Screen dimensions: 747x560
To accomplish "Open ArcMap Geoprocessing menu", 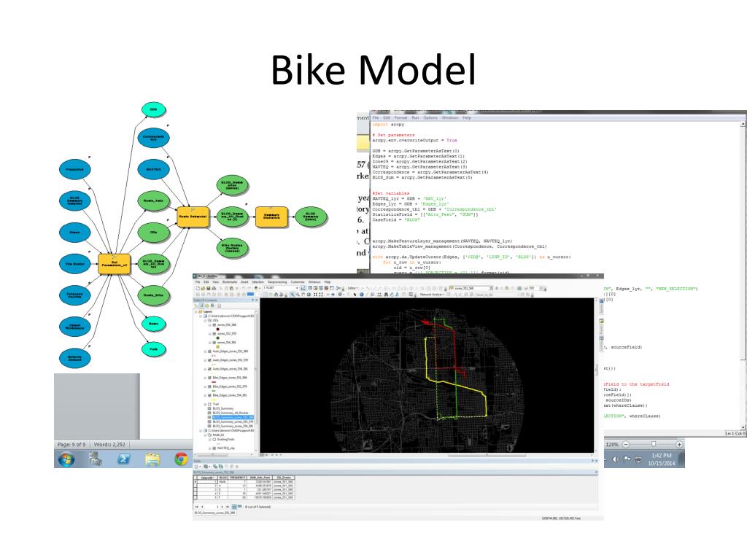I will (277, 282).
